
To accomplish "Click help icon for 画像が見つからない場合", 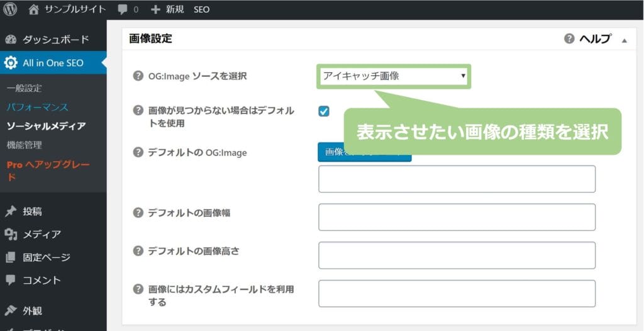I will coord(138,110).
